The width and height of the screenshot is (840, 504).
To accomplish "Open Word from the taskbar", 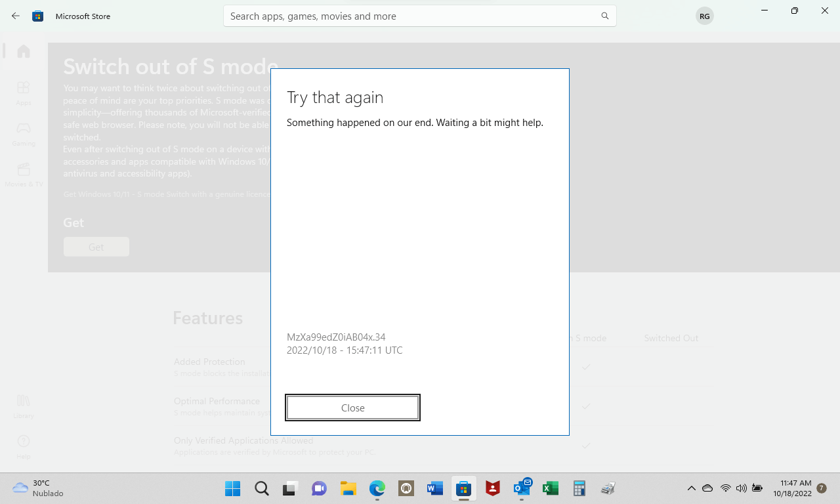I will click(435, 488).
